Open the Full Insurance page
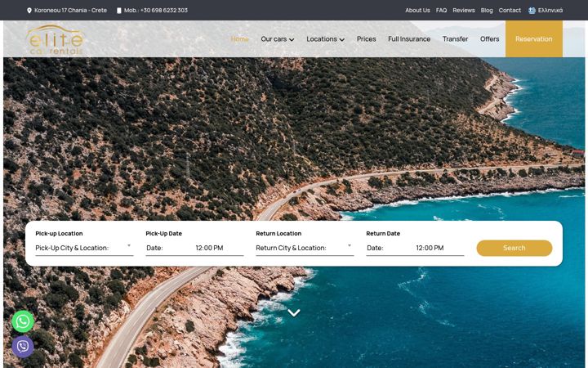 [x=409, y=39]
